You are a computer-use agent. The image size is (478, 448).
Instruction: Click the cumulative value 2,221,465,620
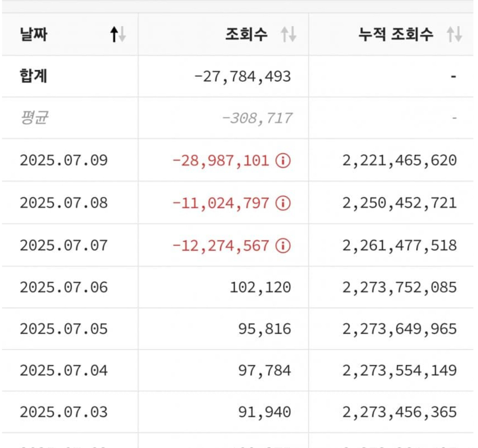coord(399,160)
